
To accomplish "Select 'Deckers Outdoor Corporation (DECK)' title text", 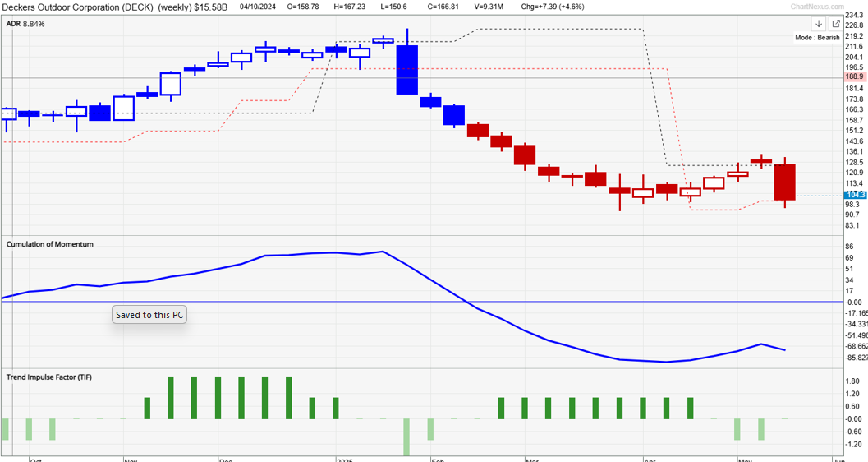I will click(78, 7).
